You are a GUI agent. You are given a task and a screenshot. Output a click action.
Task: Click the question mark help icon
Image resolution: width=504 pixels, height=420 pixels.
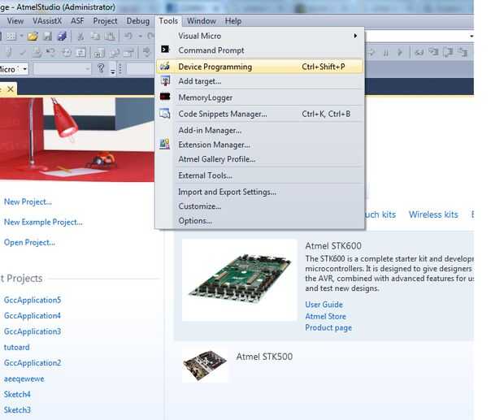coord(101,68)
